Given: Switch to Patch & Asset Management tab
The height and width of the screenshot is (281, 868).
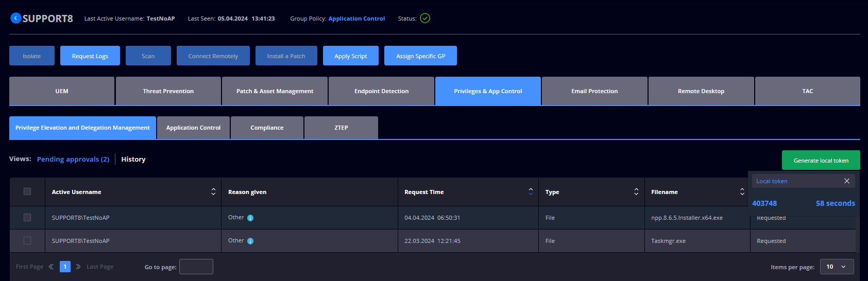Looking at the screenshot, I should point(275,91).
